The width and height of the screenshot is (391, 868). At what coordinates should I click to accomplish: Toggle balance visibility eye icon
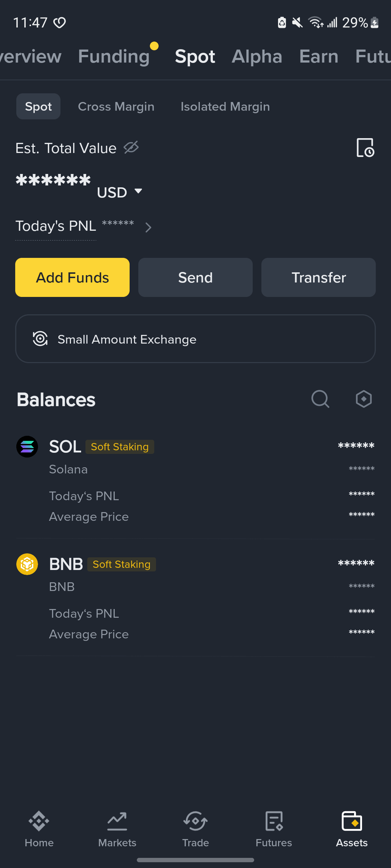coord(131,148)
